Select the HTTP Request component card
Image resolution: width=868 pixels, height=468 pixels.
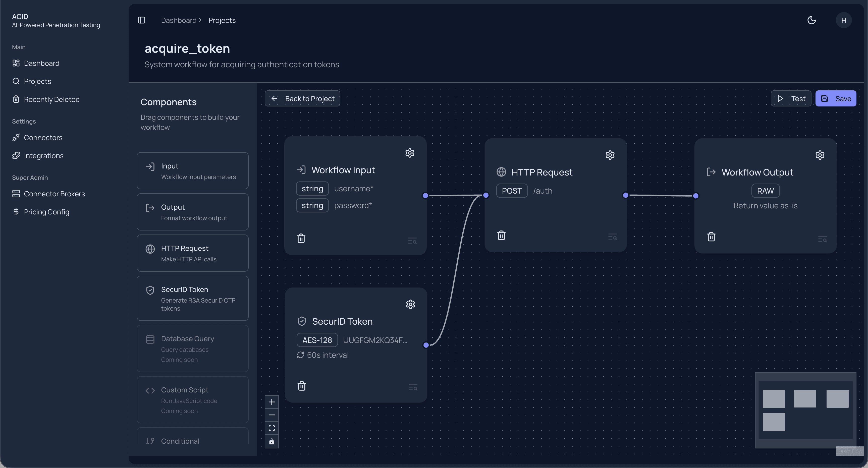click(x=192, y=253)
